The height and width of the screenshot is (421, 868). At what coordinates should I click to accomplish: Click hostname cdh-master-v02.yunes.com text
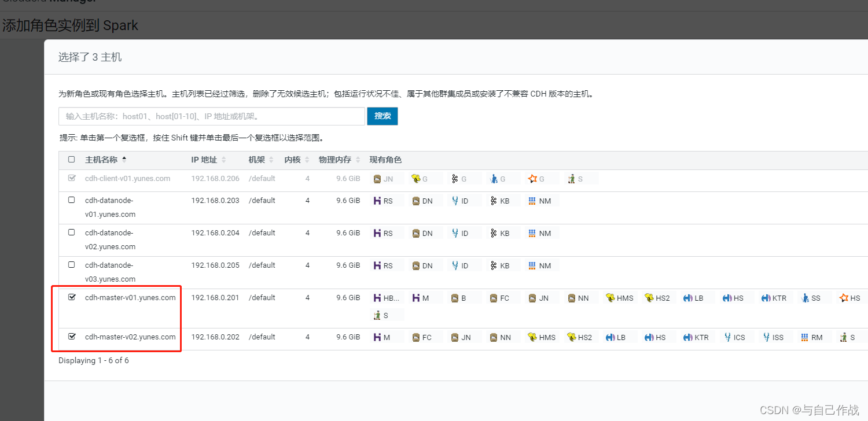coord(130,337)
